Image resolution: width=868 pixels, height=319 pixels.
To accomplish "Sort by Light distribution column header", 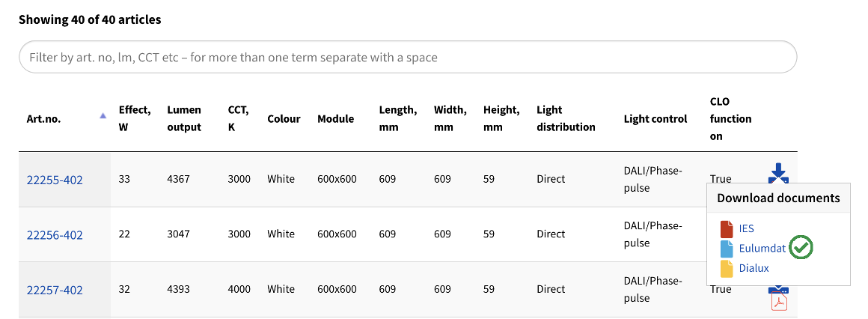I will point(566,118).
